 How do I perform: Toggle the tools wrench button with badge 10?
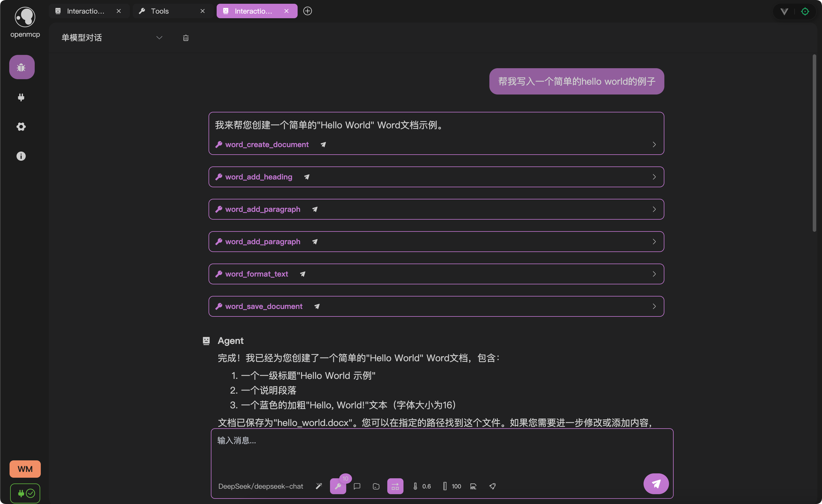pyautogui.click(x=338, y=486)
